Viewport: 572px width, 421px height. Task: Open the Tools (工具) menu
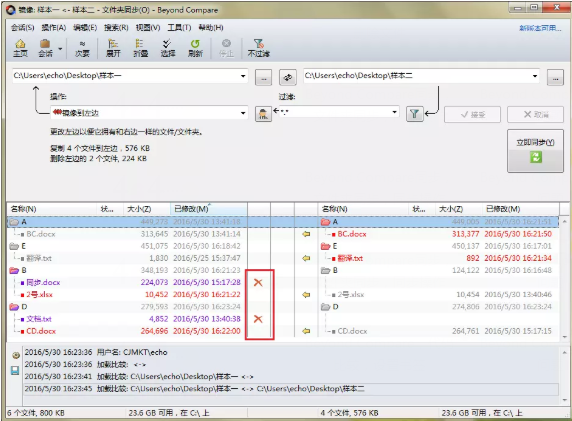(x=179, y=28)
